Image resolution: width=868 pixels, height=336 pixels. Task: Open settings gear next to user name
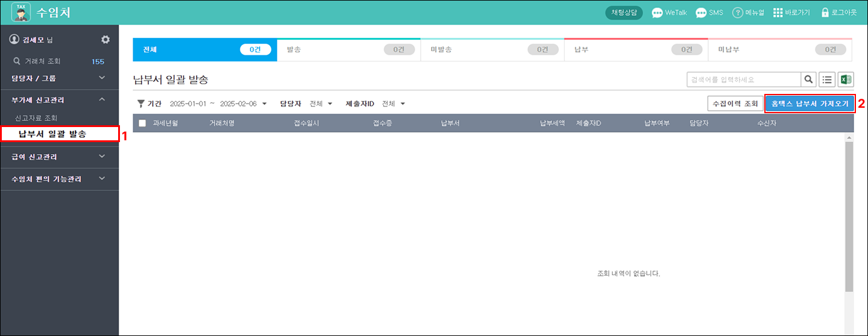(105, 39)
